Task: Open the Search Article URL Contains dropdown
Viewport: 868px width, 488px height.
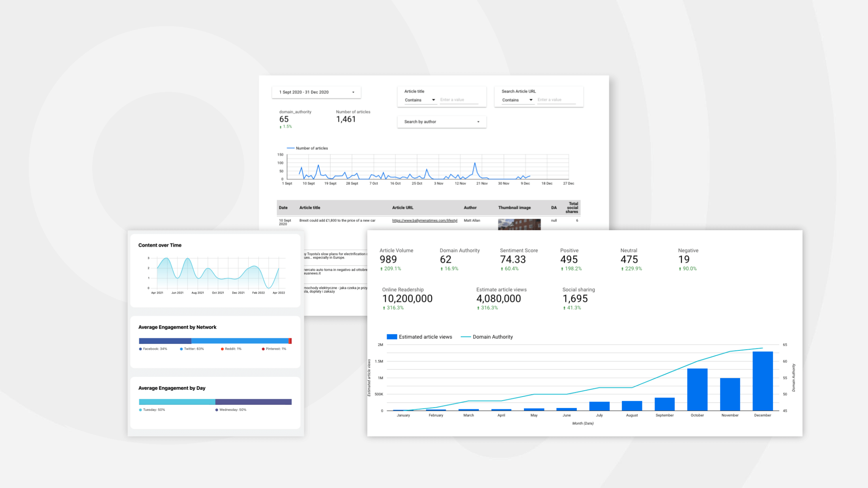Action: 517,100
